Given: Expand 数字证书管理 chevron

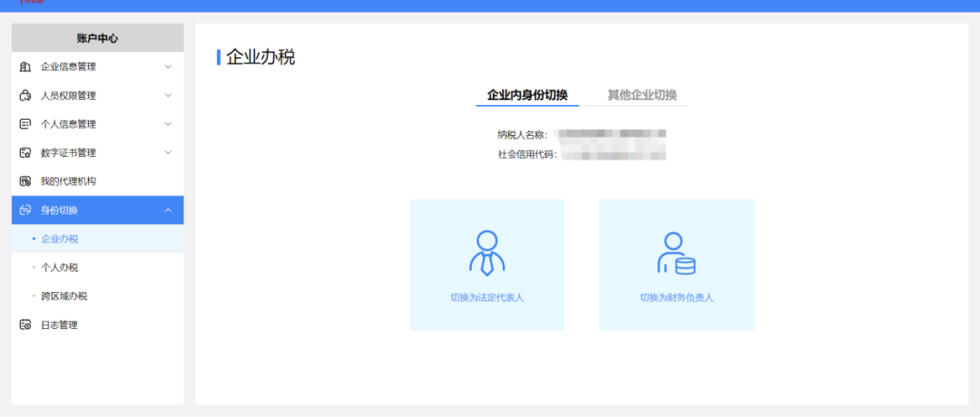Looking at the screenshot, I should tap(168, 153).
